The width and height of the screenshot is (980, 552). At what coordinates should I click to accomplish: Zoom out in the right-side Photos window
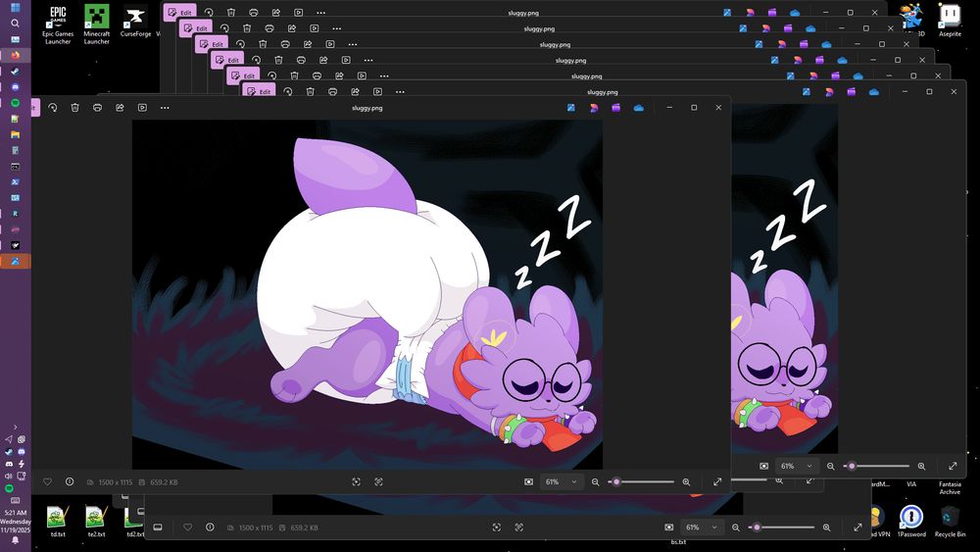pos(831,466)
